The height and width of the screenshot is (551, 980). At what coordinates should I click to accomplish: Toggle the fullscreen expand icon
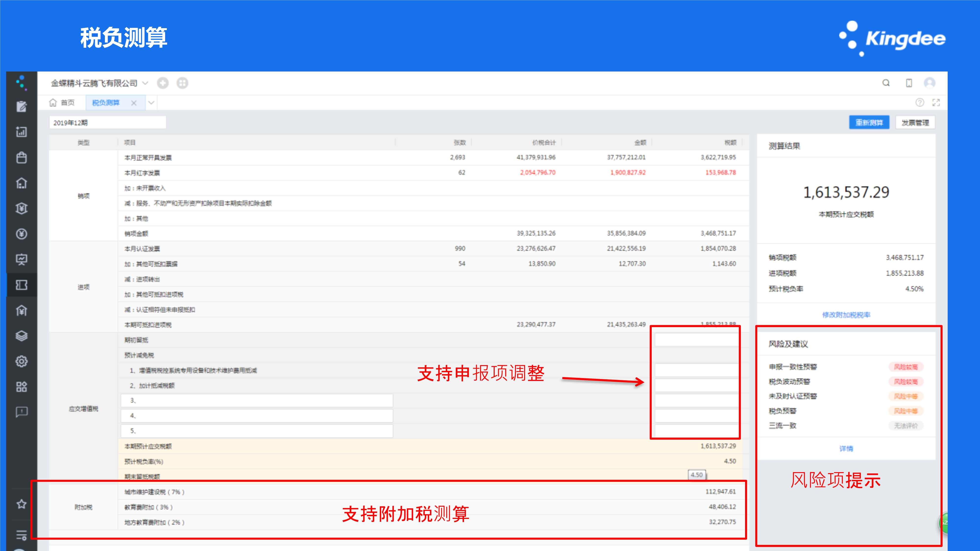[x=936, y=102]
